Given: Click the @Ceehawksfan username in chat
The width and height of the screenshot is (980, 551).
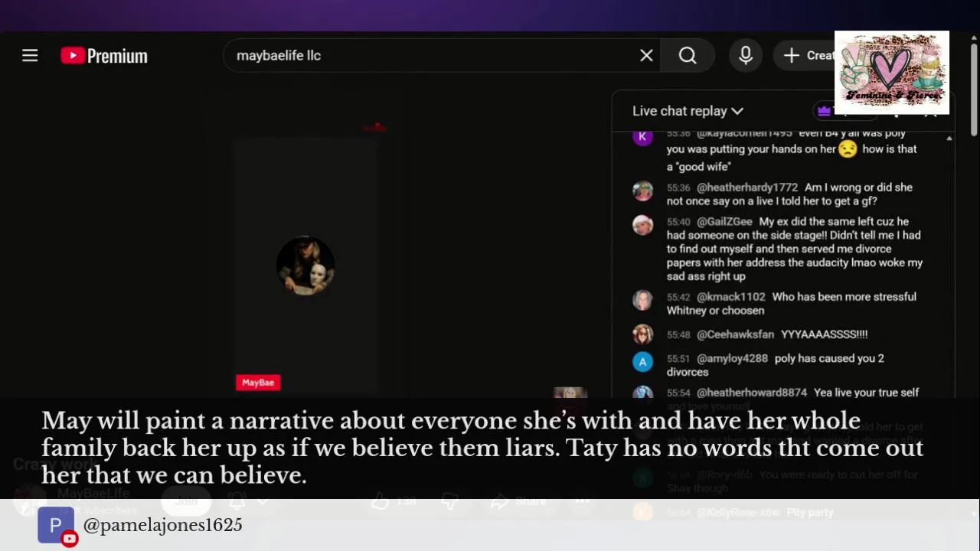Looking at the screenshot, I should (735, 334).
